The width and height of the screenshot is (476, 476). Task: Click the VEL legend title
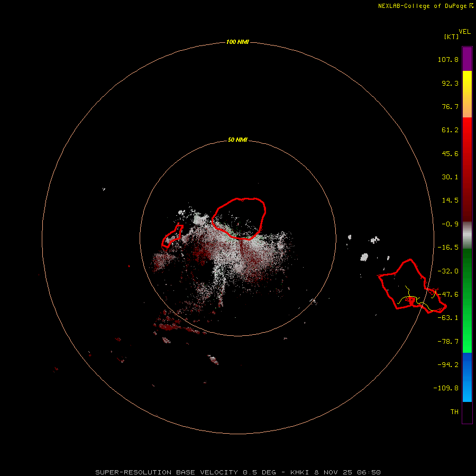click(x=464, y=32)
